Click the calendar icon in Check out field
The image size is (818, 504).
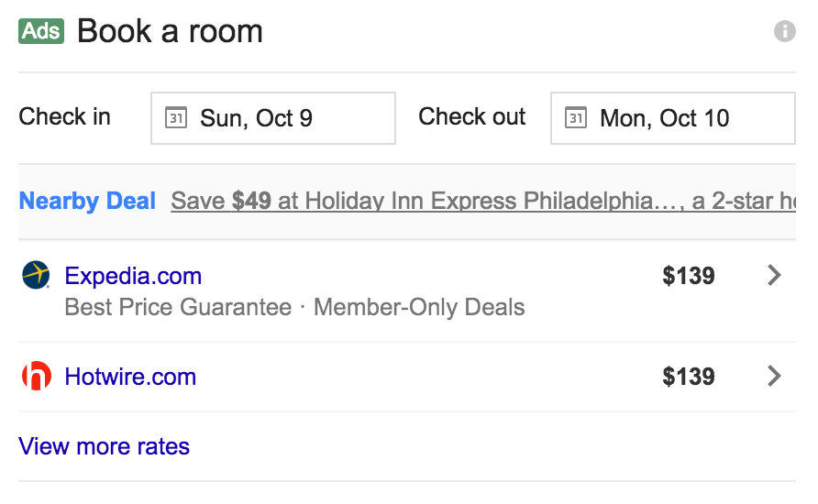(x=576, y=118)
